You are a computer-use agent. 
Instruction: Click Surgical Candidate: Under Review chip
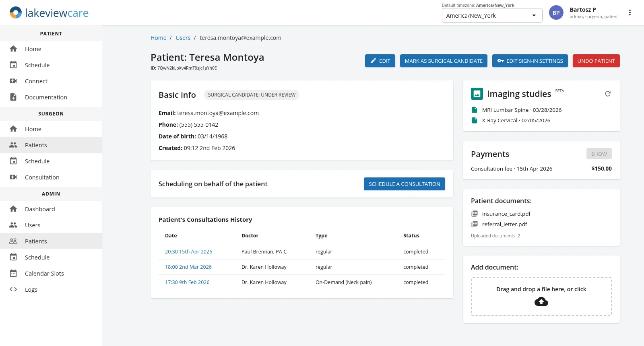tap(252, 95)
